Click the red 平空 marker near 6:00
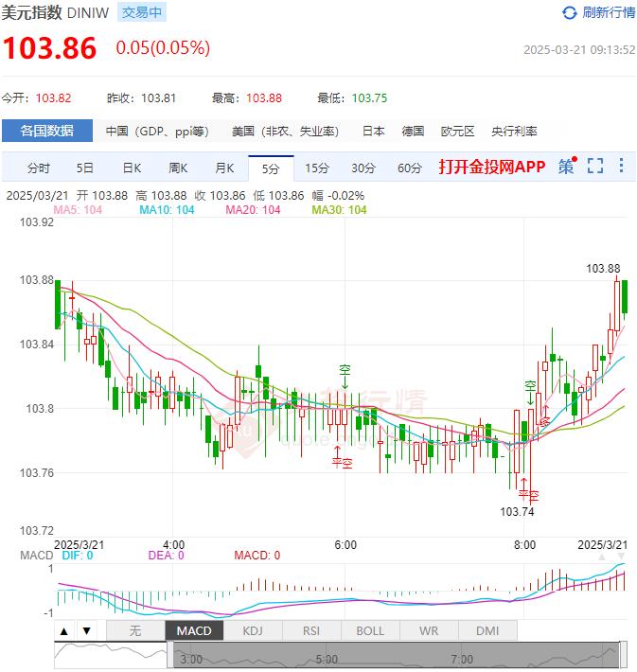 342,463
